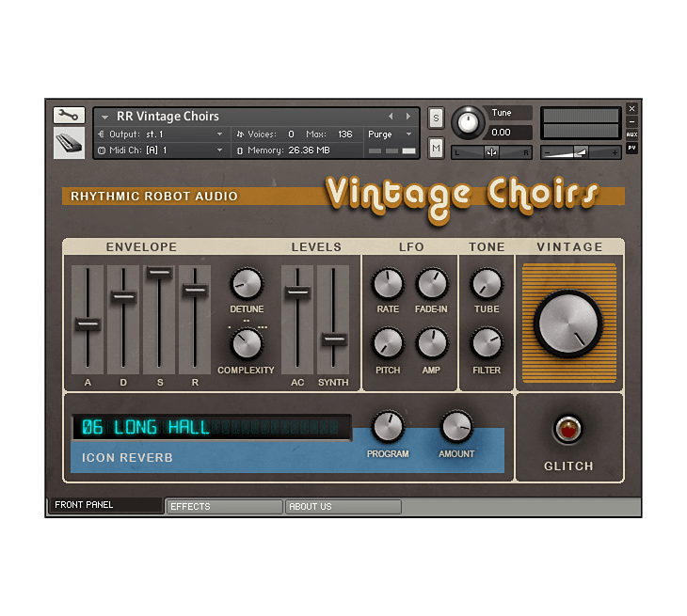
Task: Click the LFO FADE-IN knob
Action: (x=432, y=284)
